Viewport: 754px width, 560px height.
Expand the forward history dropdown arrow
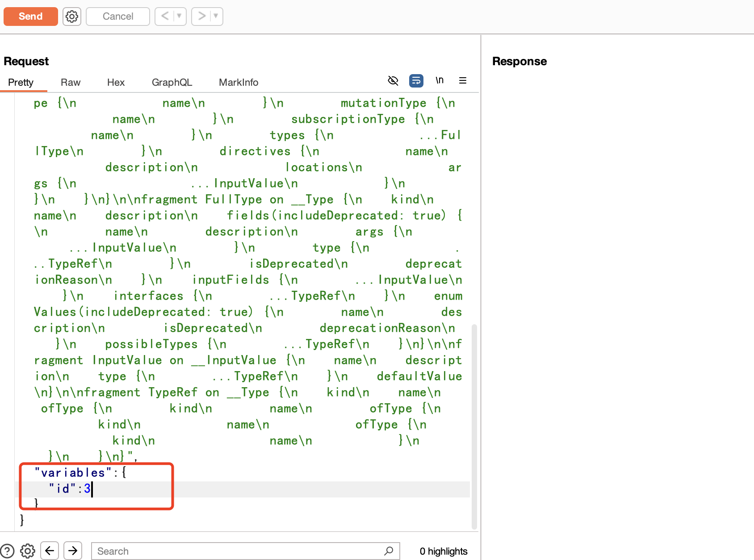coord(216,17)
